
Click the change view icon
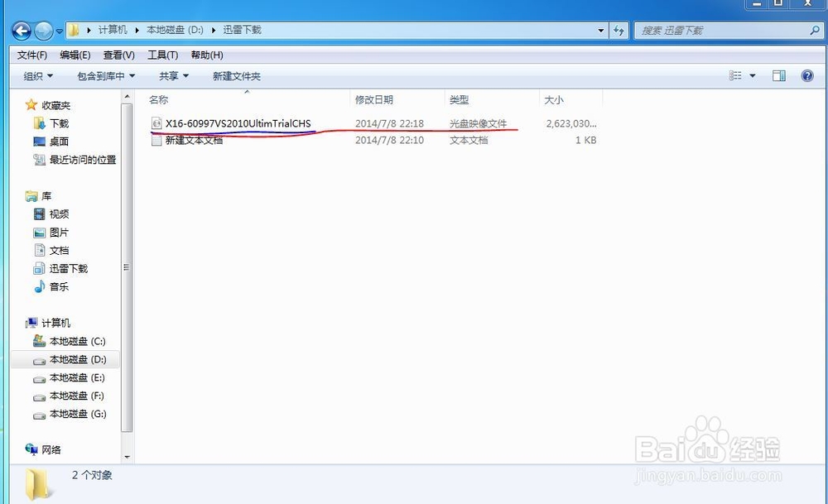[x=735, y=76]
